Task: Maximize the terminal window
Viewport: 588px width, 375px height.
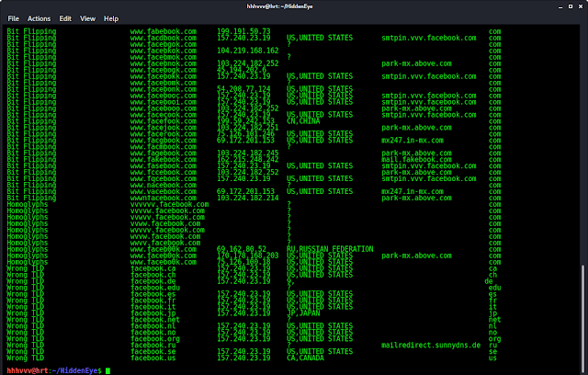Action: click(571, 6)
